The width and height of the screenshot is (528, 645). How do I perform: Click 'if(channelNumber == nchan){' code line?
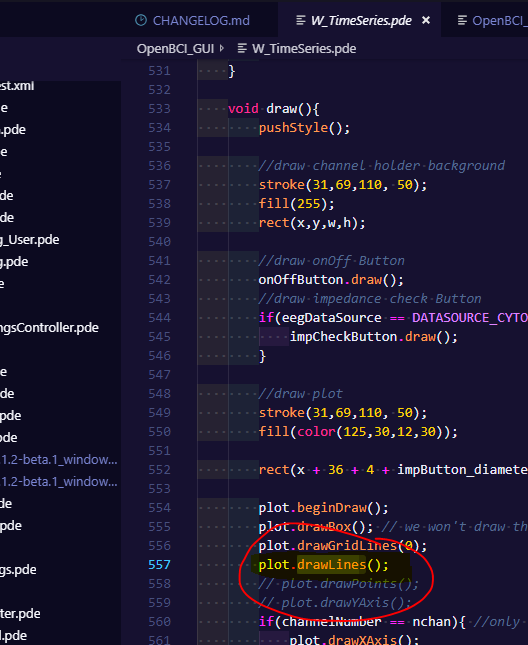362,622
